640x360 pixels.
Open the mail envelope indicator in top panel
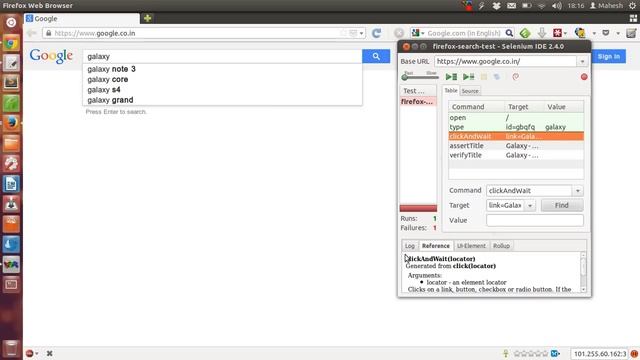click(x=511, y=6)
